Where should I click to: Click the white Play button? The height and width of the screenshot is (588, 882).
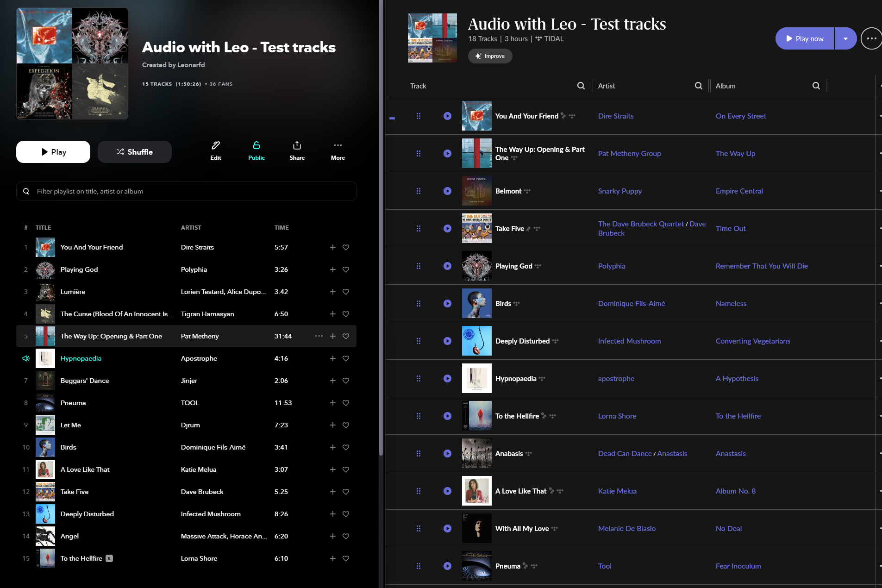pos(53,152)
